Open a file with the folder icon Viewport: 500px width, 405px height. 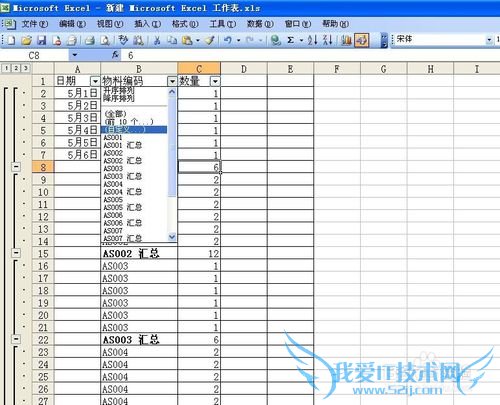26,40
